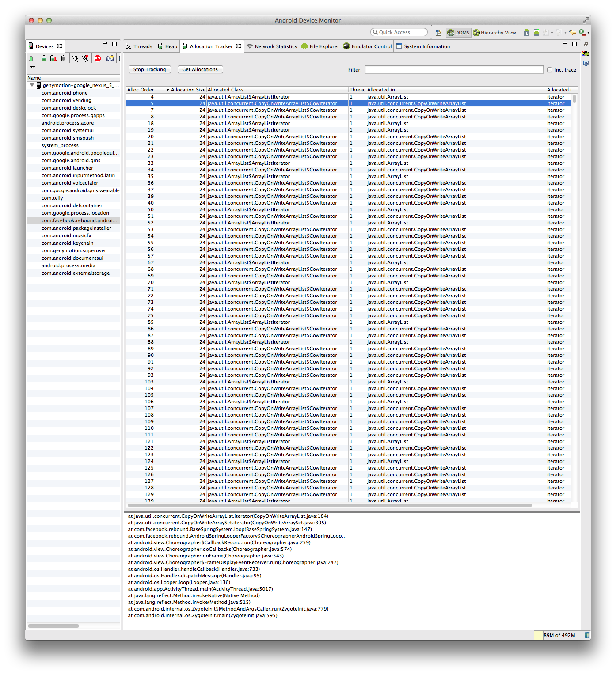
Task: Click the allocation table horizontal scrollbar
Action: (x=330, y=505)
